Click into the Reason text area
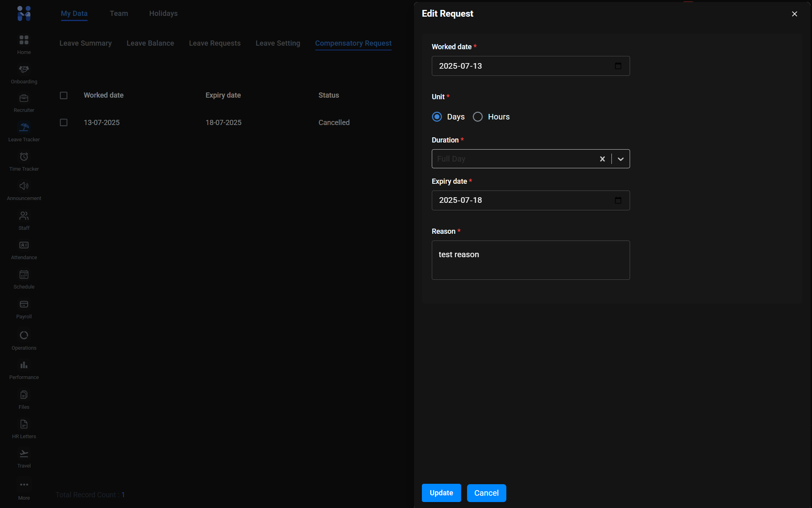Screen dimensions: 812x508 tap(530, 260)
